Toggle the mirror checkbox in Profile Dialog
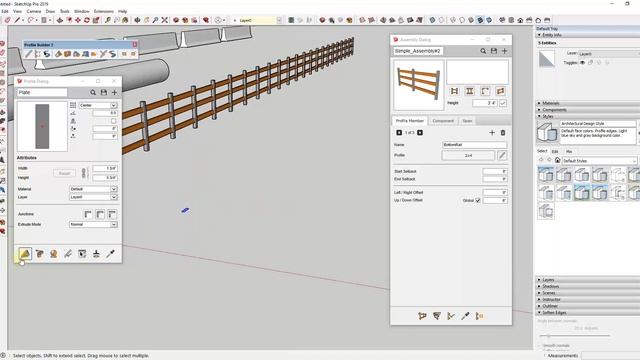640x360 pixels. tap(113, 121)
